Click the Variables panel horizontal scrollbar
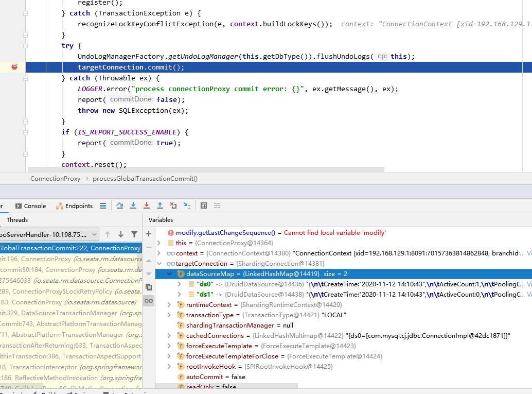This screenshot has height=394, width=532. tap(227, 386)
